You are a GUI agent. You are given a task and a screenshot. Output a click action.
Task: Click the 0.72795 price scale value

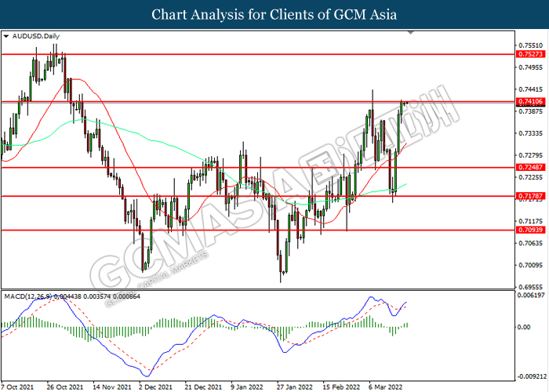pyautogui.click(x=530, y=155)
